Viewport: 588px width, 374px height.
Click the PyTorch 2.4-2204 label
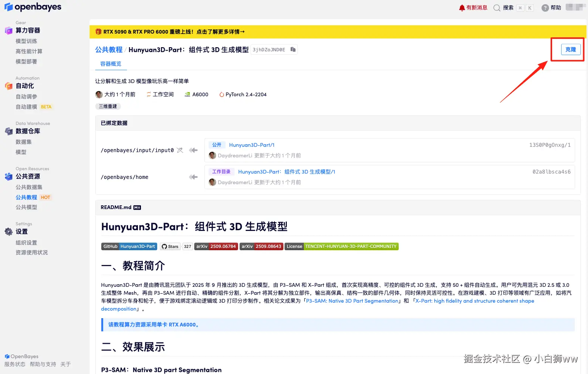point(246,94)
